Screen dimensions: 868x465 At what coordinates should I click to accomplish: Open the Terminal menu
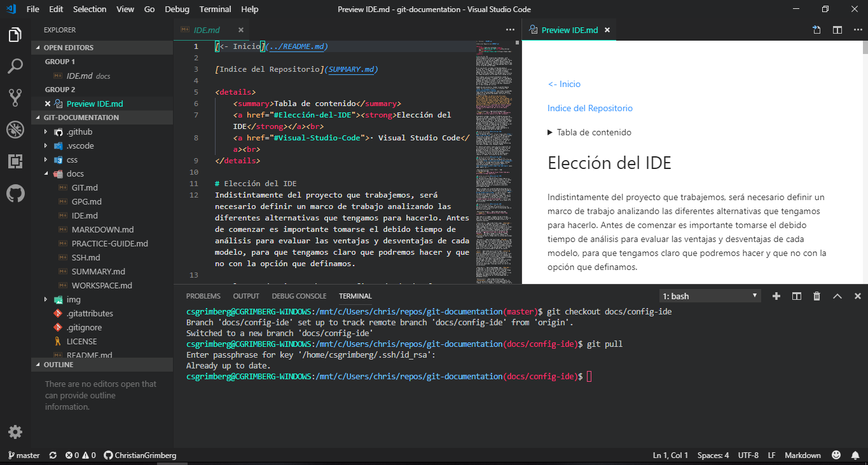[x=215, y=9]
